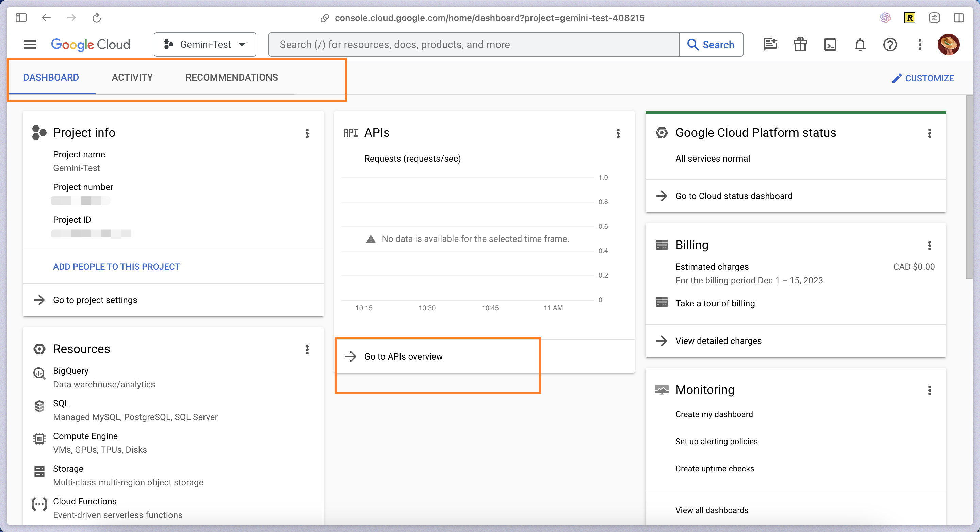Open the SQL resource link
980x532 pixels.
click(x=61, y=403)
